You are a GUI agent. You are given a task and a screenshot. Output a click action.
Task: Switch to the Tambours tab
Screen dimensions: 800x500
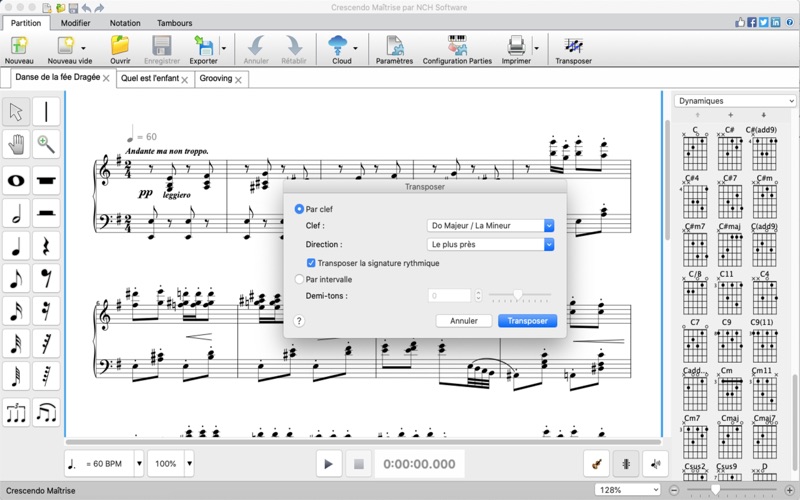pos(174,23)
